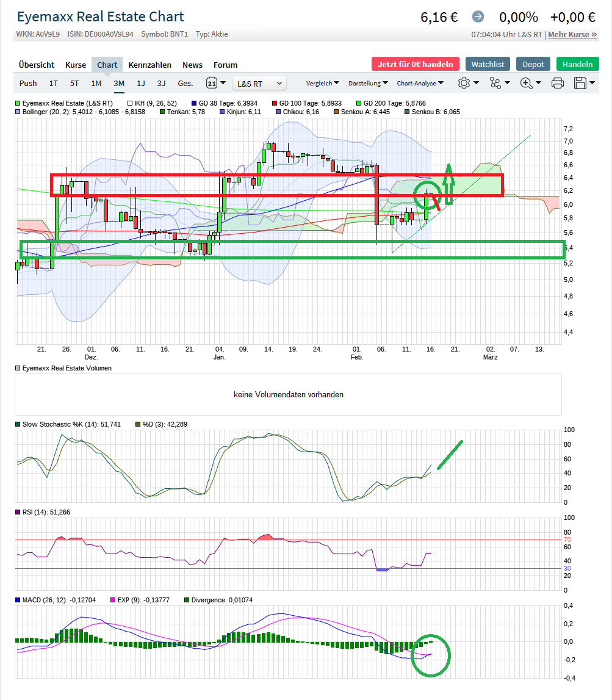Image resolution: width=612 pixels, height=700 pixels.
Task: Open the L&S RT exchange dropdown
Action: [x=259, y=83]
